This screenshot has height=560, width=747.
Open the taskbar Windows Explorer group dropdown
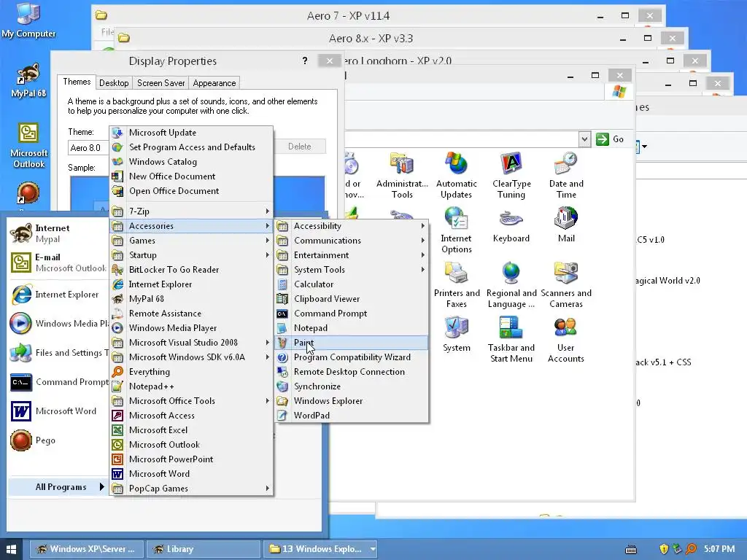[373, 549]
